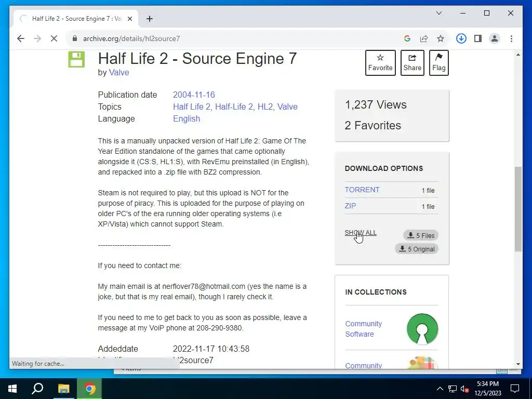Select the Half Life 2 - Source Engine 7 tab
Viewport: 532px width, 399px height.
76,19
